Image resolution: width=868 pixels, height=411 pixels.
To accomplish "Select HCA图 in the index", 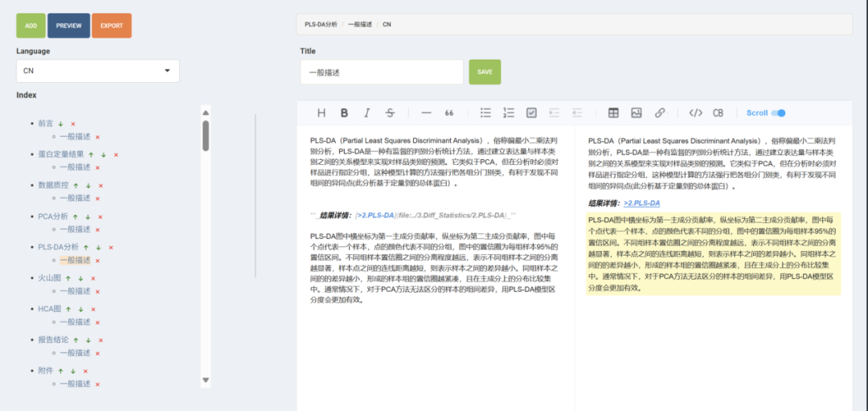I will pos(49,310).
